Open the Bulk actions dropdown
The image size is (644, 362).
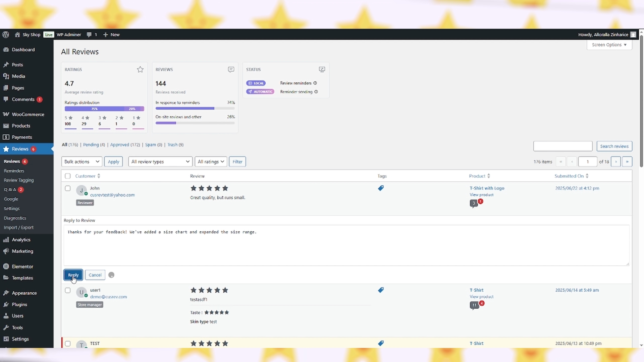click(82, 162)
